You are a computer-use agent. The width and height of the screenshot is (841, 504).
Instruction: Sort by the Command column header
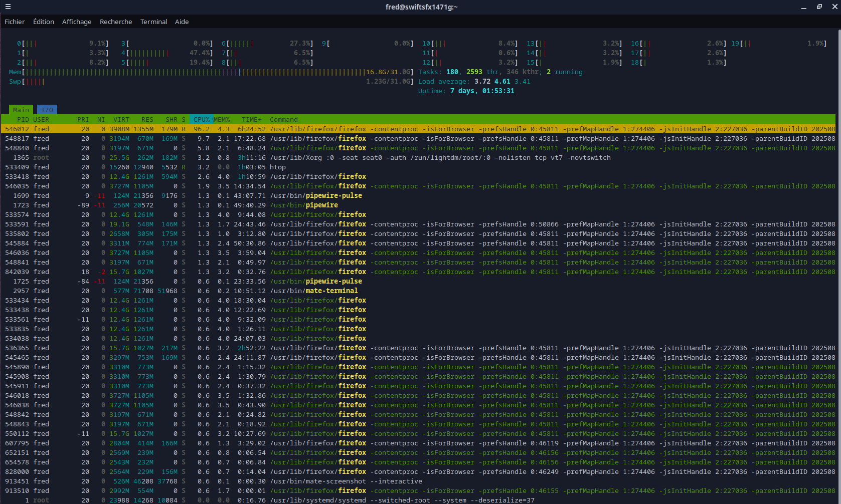click(284, 120)
